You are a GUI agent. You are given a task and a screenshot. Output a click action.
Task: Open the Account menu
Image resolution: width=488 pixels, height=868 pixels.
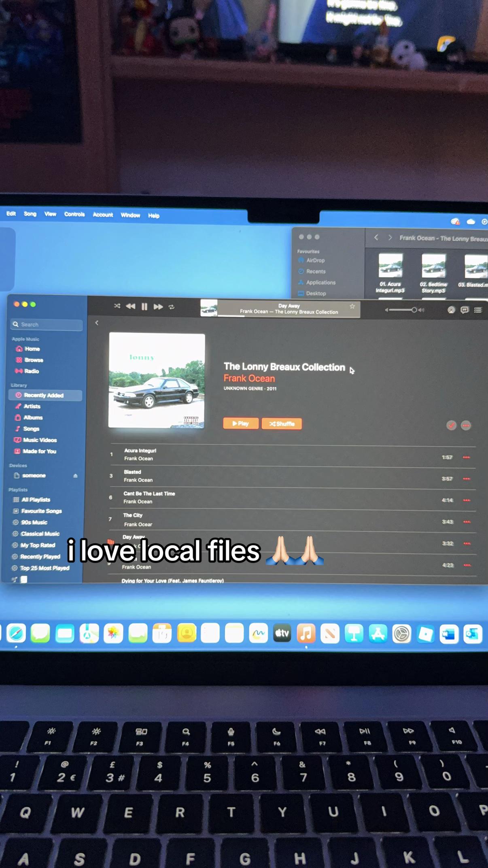(103, 215)
